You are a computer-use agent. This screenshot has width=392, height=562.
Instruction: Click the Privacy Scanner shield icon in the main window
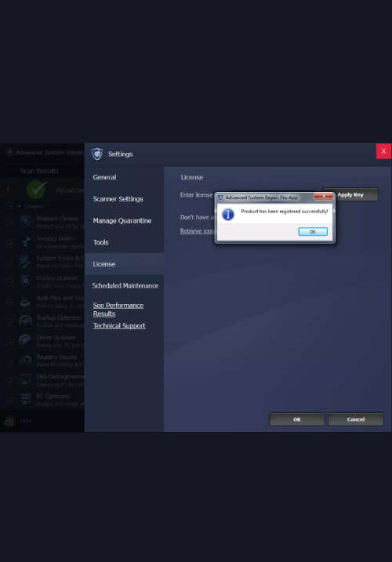point(25,281)
